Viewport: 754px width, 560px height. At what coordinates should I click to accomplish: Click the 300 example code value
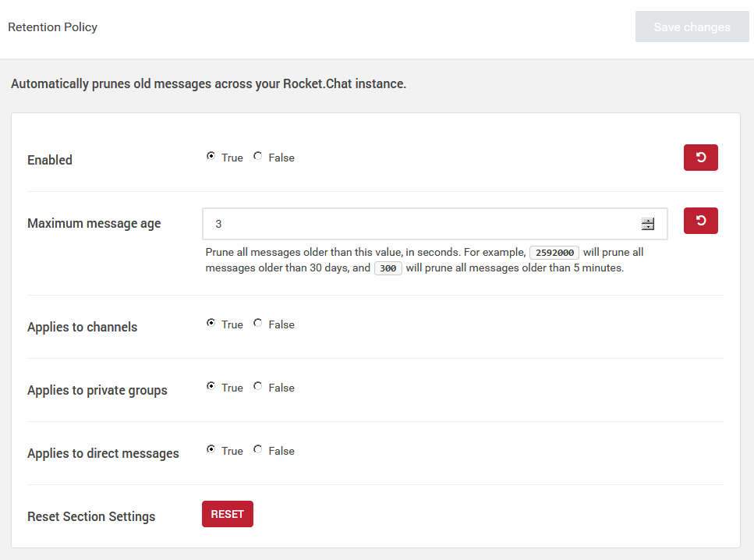[388, 268]
